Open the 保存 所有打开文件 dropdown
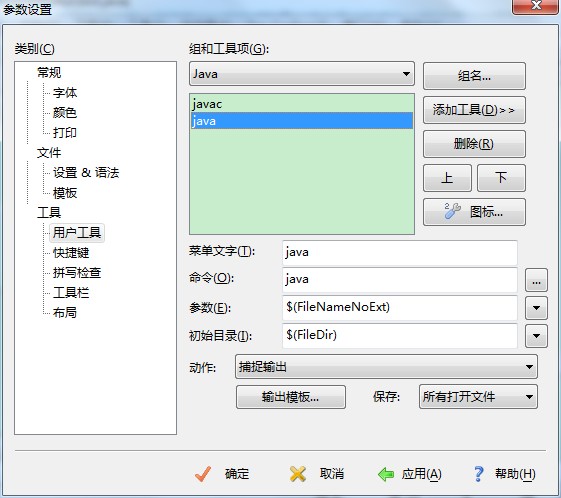 (x=478, y=396)
